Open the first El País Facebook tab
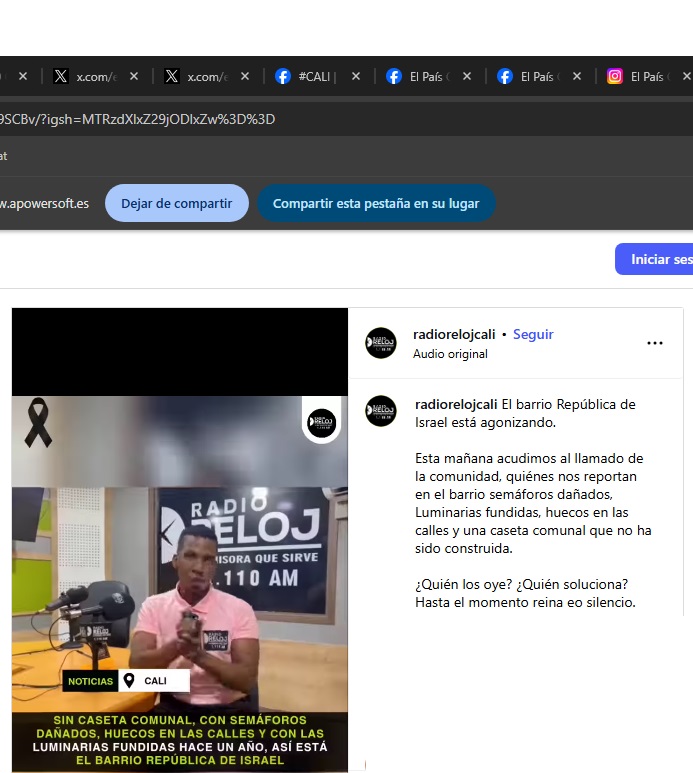The width and height of the screenshot is (693, 773). pos(427,76)
